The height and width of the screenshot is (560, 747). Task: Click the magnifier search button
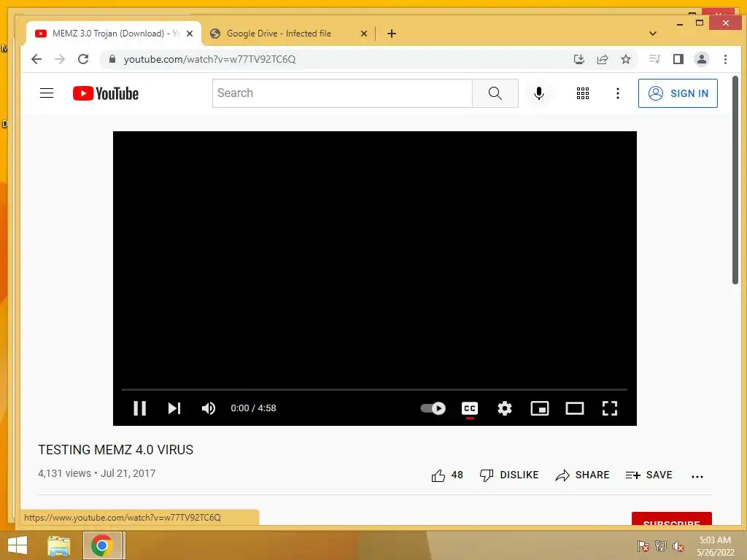coord(495,93)
